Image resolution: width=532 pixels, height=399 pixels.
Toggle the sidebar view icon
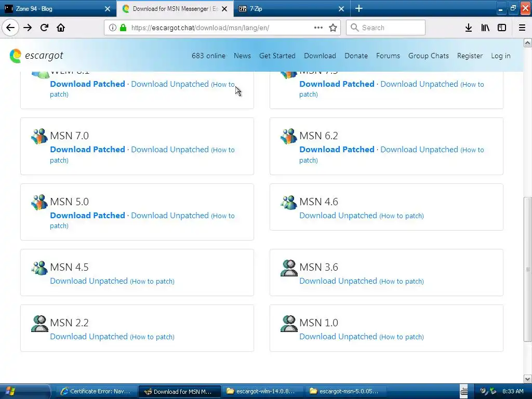coord(502,28)
